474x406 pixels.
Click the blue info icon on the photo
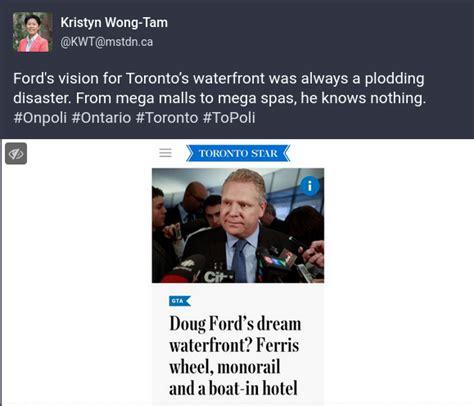click(310, 186)
